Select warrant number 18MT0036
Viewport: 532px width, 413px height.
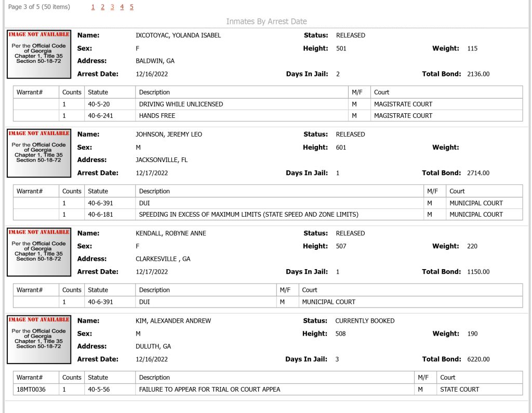click(x=31, y=390)
